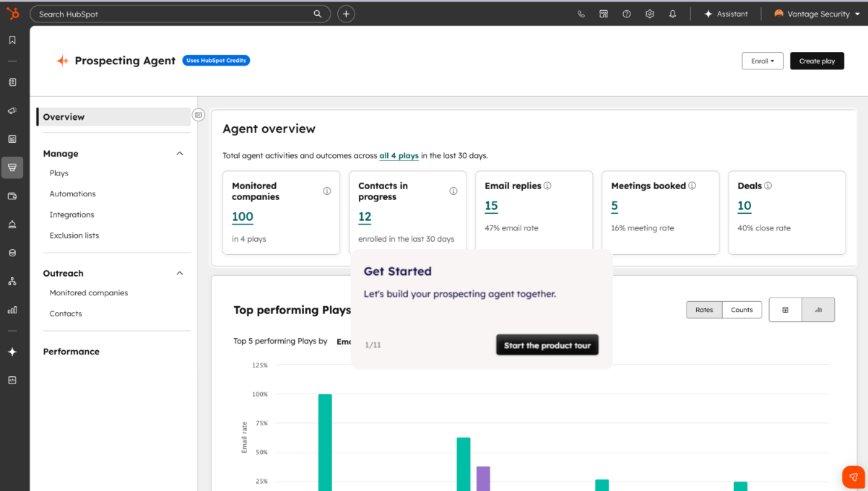The width and height of the screenshot is (868, 491).
Task: Click the info icon next to Email replies
Action: point(547,186)
